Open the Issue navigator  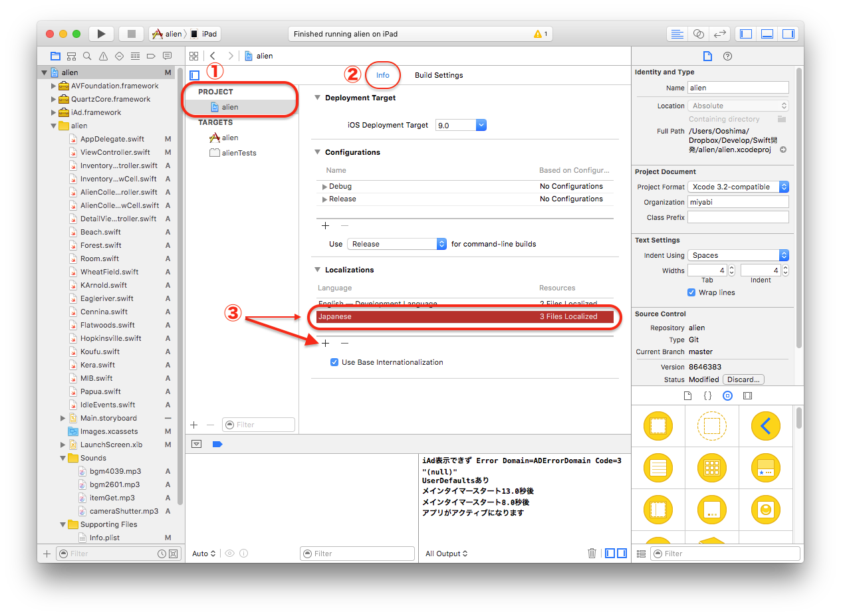point(103,56)
